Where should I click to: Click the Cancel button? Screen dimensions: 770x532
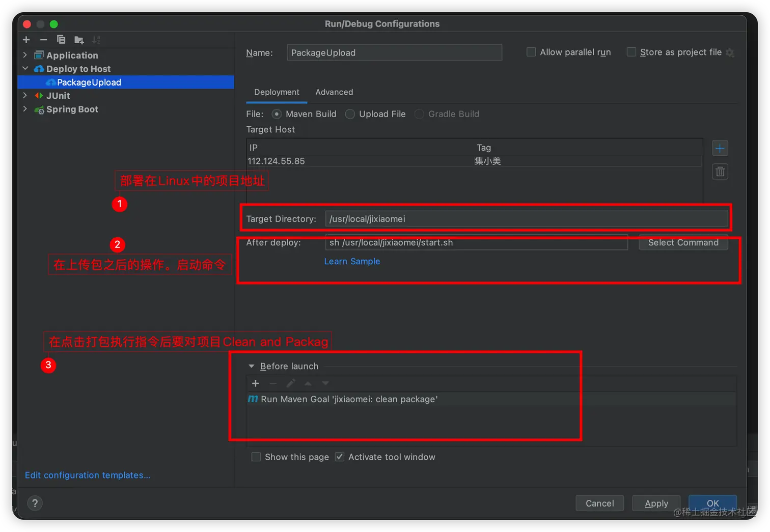click(599, 503)
